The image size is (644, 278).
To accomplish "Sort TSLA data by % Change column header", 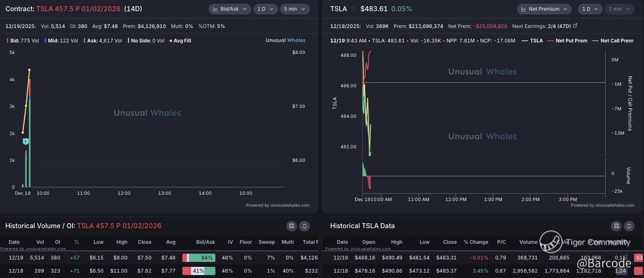I will coord(476,242).
